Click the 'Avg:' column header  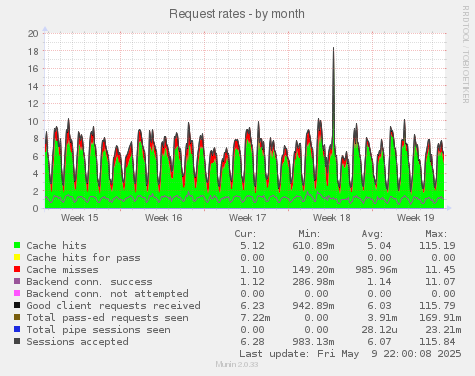point(372,234)
